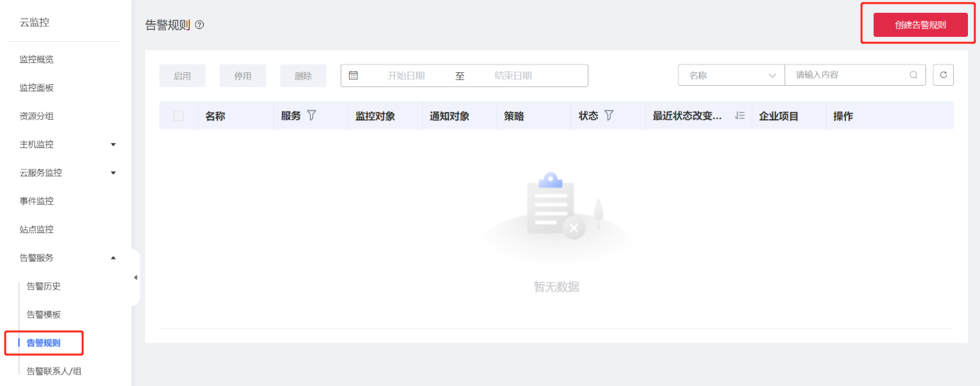Collapse the sidebar with arrow handle
Image resolution: width=980 pixels, height=386 pixels.
(x=135, y=278)
